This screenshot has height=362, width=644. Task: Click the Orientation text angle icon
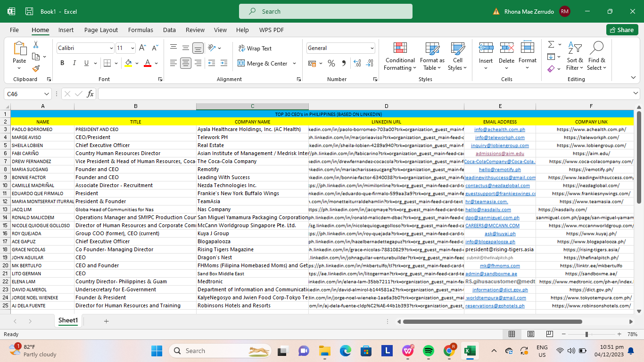[x=211, y=48]
